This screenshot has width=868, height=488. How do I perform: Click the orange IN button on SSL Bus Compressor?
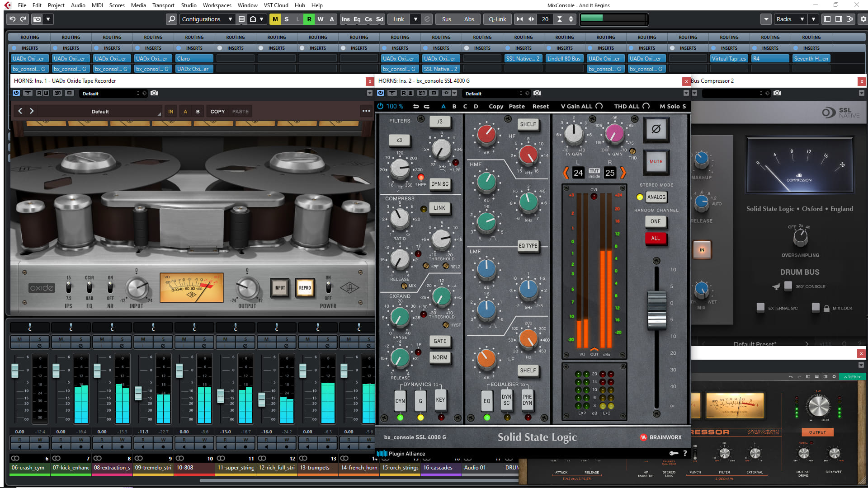pyautogui.click(x=702, y=249)
